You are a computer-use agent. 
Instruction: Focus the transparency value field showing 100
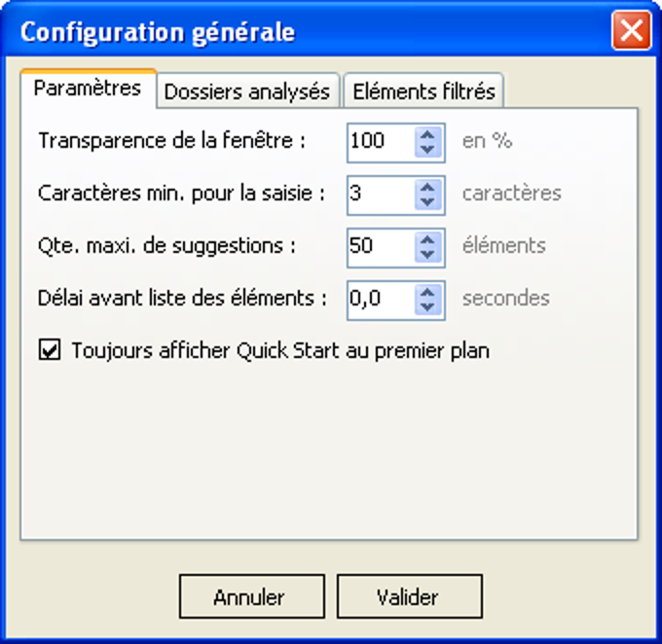click(x=381, y=143)
